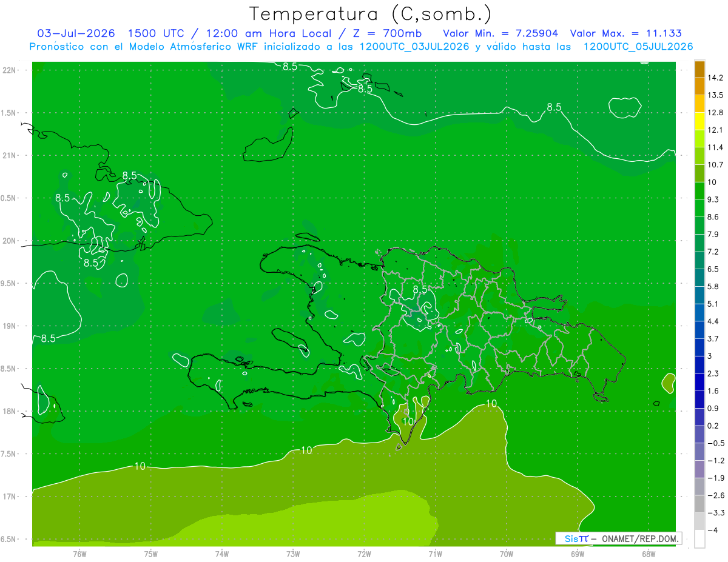Click the "74W" longitude axis label
This screenshot has height=562, width=728.
pos(222,554)
